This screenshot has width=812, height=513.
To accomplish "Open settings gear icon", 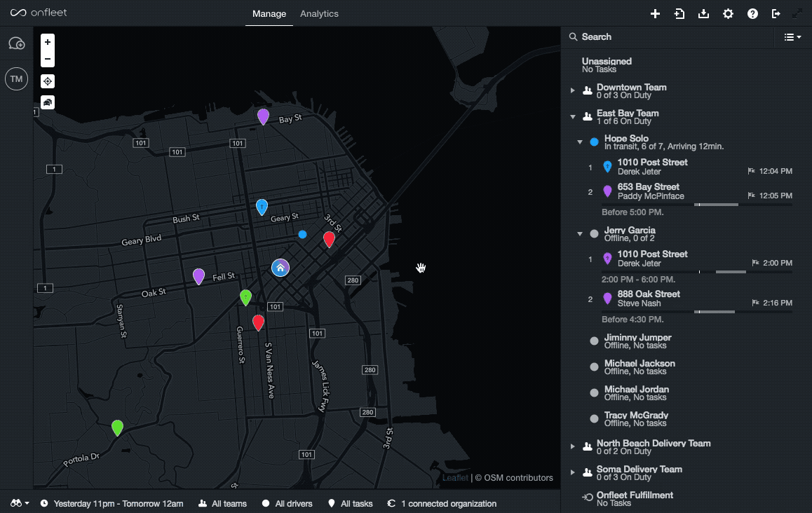I will click(728, 14).
